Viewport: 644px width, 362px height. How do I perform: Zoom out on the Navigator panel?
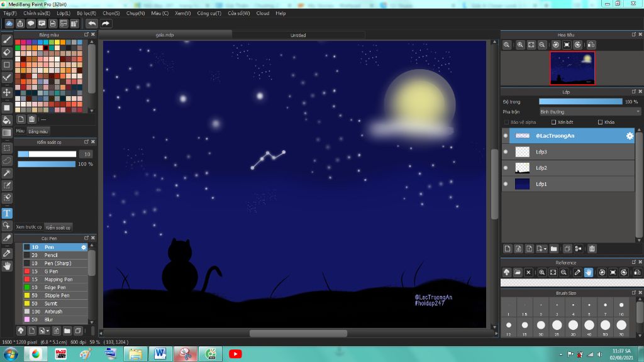coord(542,45)
